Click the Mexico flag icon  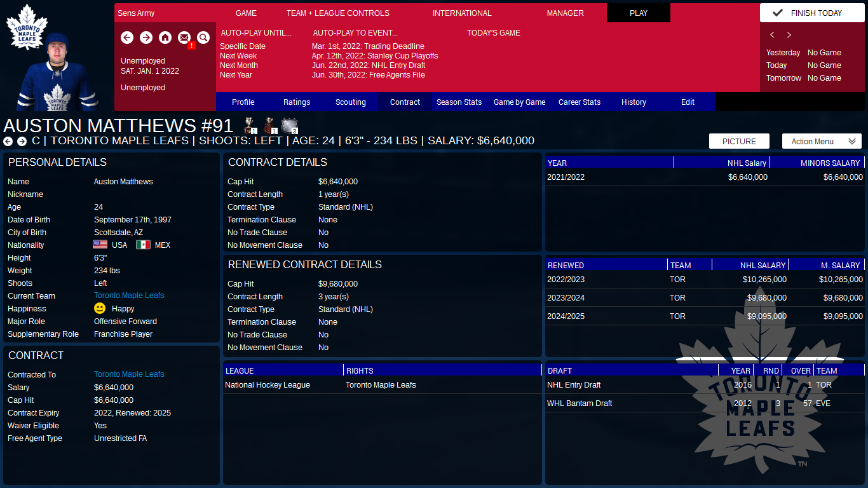pyautogui.click(x=143, y=245)
